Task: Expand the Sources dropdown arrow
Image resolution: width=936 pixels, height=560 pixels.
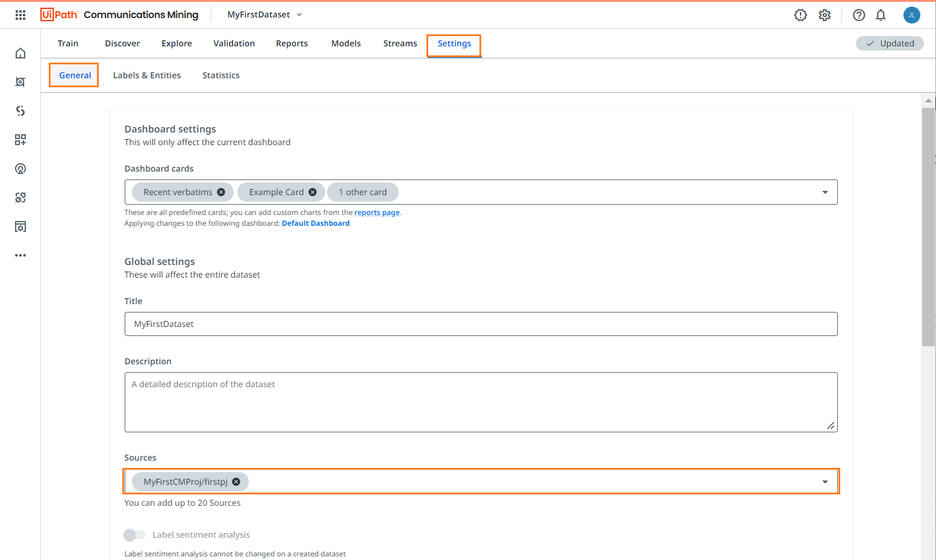Action: click(825, 482)
